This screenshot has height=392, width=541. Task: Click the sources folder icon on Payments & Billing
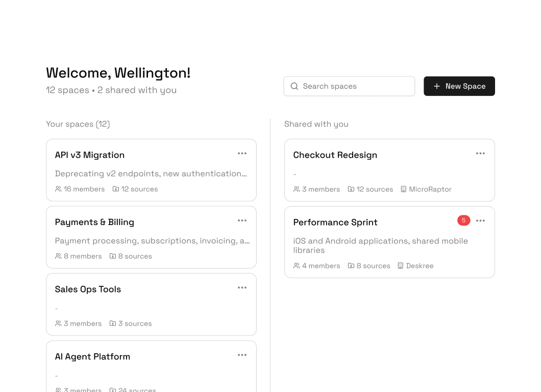(x=113, y=256)
